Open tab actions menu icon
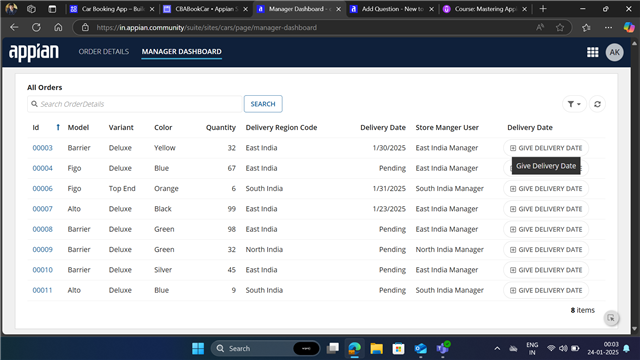The width and height of the screenshot is (640, 360). (52, 9)
